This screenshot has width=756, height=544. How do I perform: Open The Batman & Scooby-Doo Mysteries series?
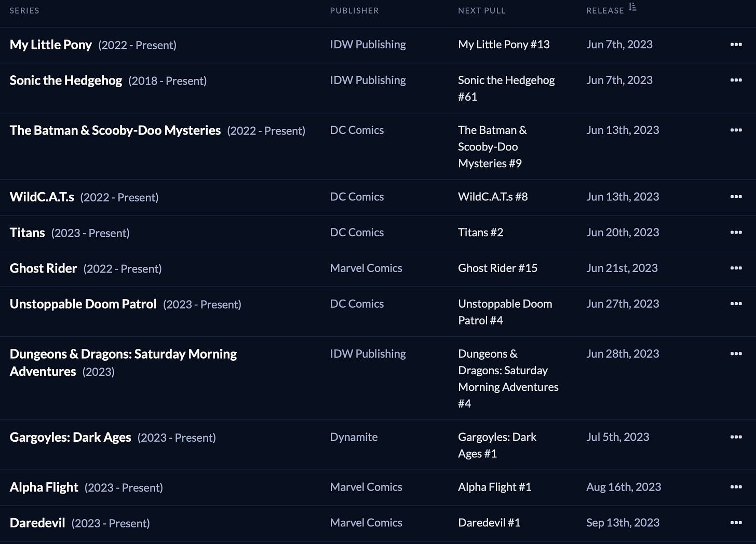coord(115,130)
